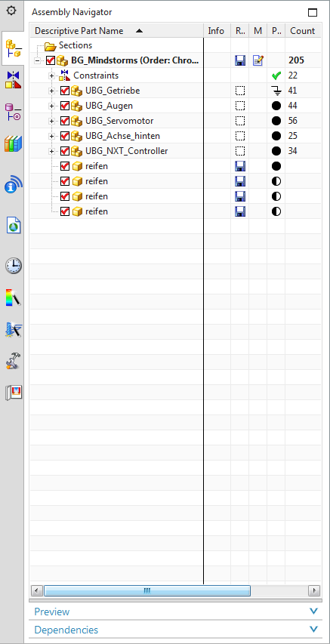The width and height of the screenshot is (330, 644).
Task: Open the Reuse Library books icon
Action: [13, 143]
